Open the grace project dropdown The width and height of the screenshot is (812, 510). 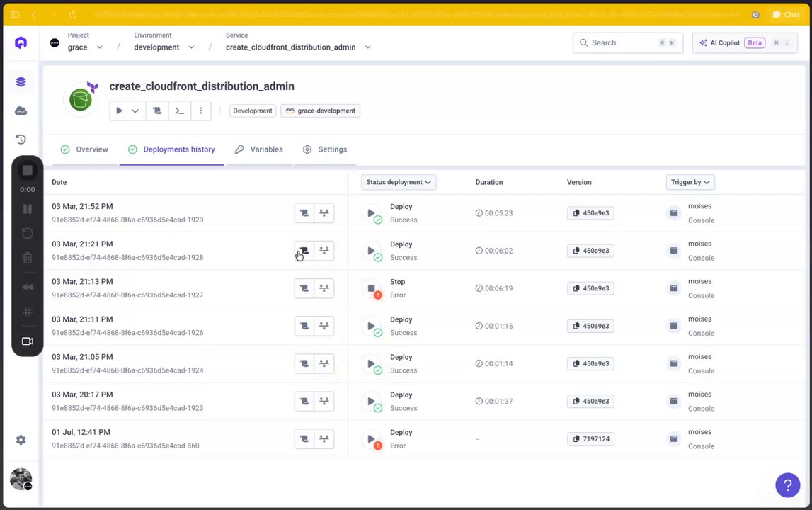pos(85,47)
